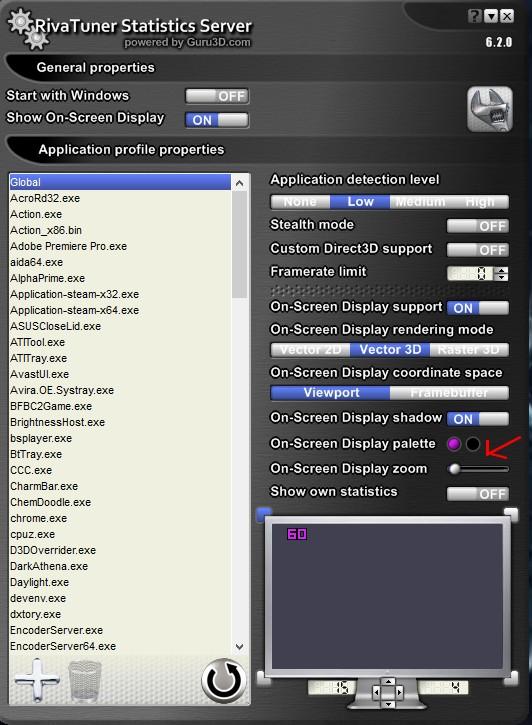Select bottom-right corner anchor of preview
The width and height of the screenshot is (532, 725).
[x=511, y=678]
